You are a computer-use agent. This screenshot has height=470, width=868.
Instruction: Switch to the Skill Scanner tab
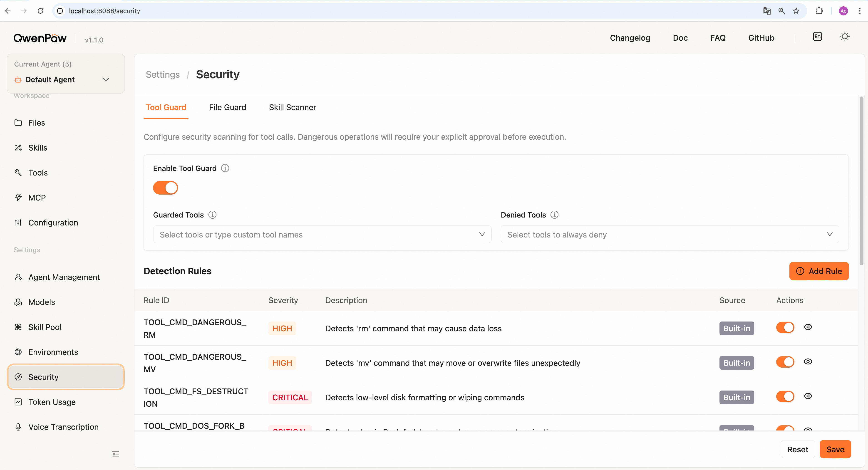[x=292, y=107]
